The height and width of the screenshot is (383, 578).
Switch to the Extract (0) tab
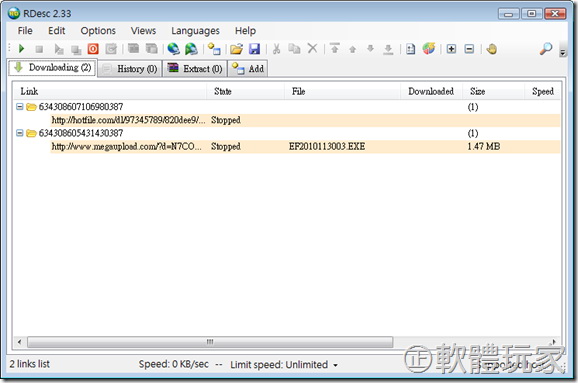pyautogui.click(x=195, y=69)
